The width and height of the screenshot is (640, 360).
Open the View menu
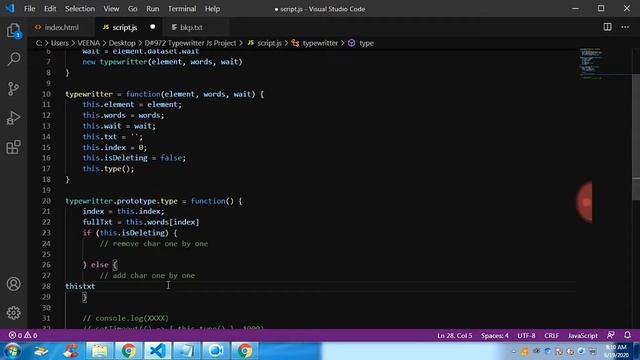(111, 9)
